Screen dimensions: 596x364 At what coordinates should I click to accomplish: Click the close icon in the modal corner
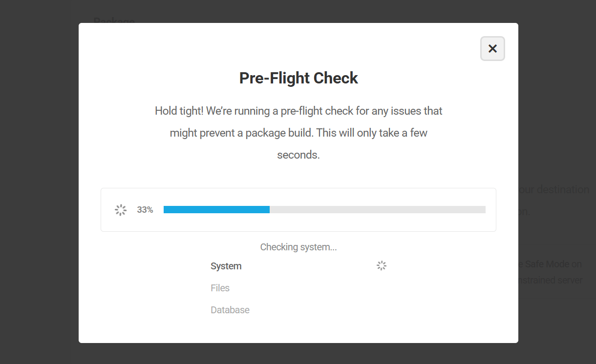point(492,48)
